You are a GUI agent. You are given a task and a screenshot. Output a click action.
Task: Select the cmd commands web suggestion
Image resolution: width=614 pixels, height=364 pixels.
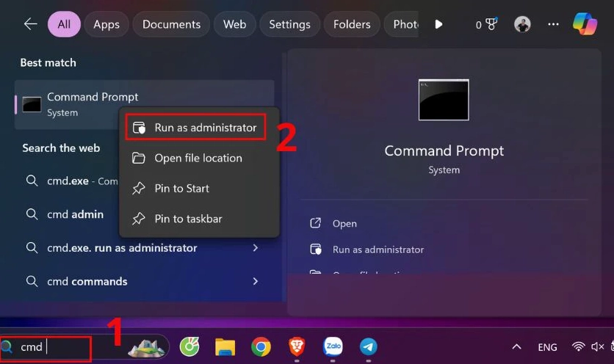pos(145,281)
